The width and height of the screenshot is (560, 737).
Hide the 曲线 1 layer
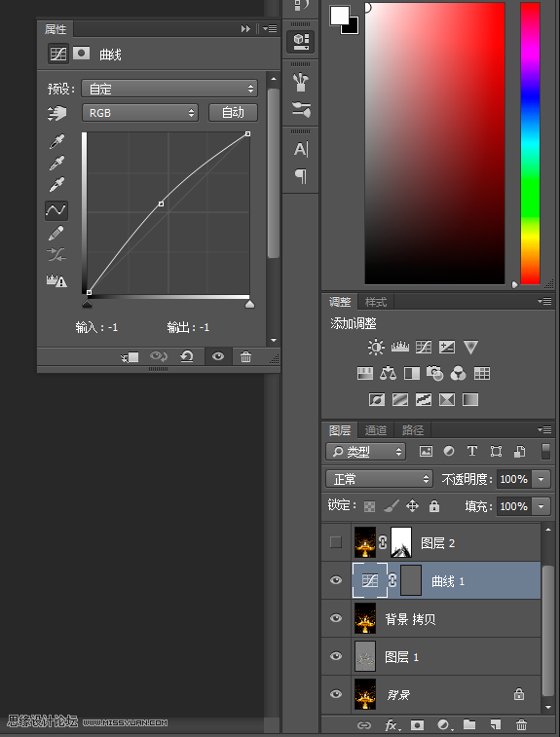(336, 580)
